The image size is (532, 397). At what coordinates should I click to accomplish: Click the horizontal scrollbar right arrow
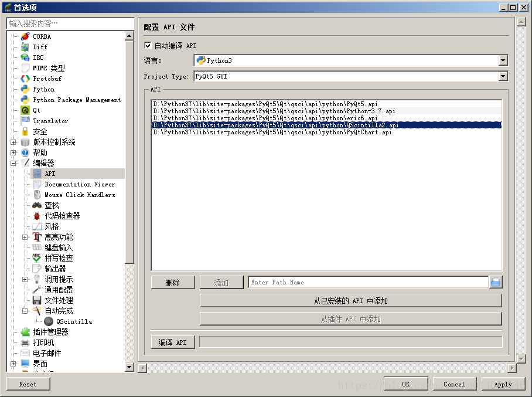(512, 368)
